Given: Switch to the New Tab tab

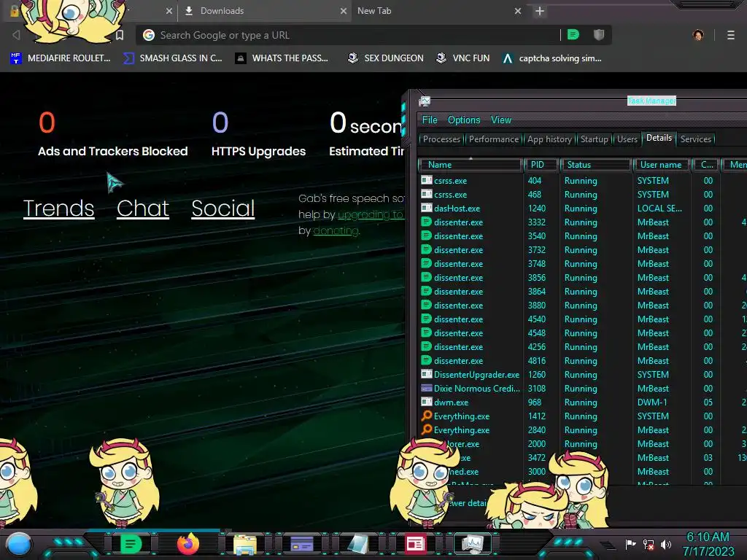Looking at the screenshot, I should click(438, 11).
